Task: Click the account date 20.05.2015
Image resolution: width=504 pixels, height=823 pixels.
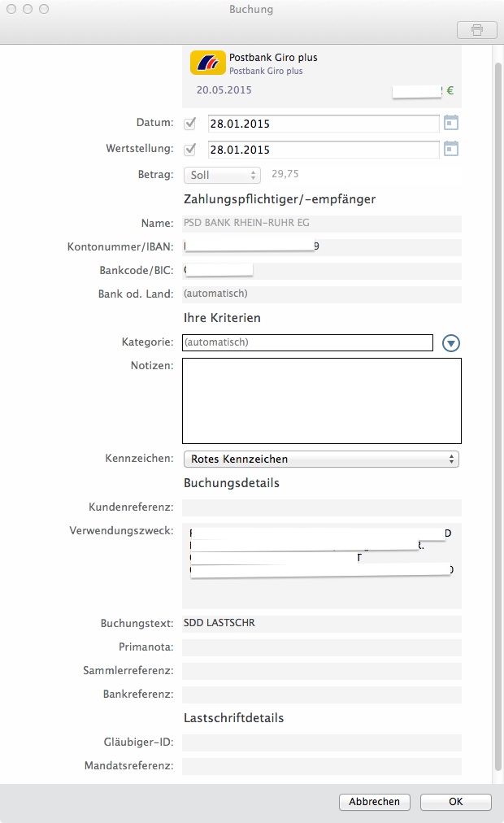Action: (224, 89)
